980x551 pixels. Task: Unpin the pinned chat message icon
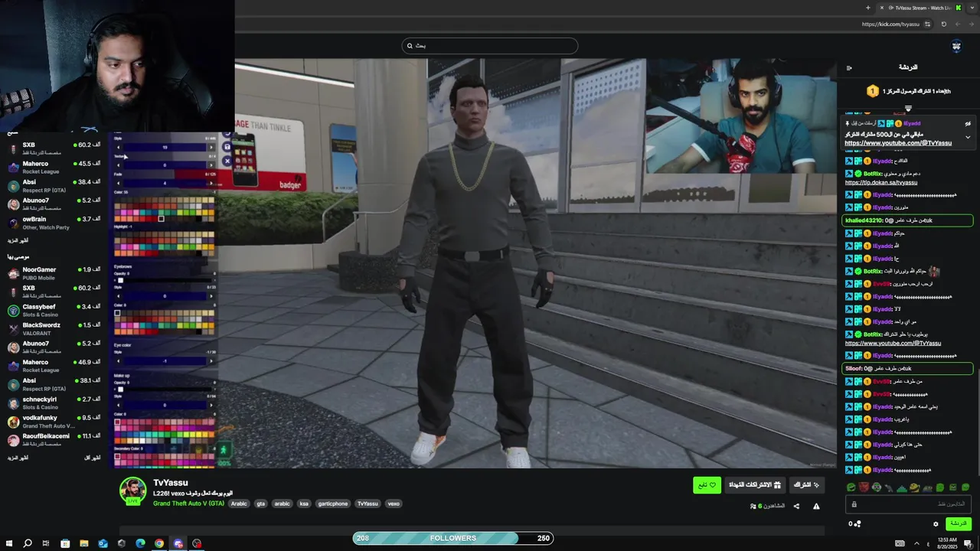(968, 123)
